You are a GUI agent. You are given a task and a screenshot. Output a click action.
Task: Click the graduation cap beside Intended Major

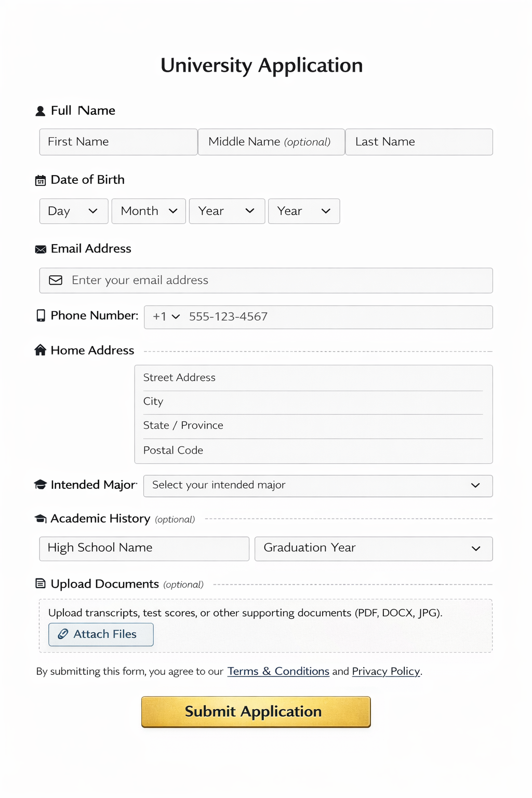coord(41,484)
